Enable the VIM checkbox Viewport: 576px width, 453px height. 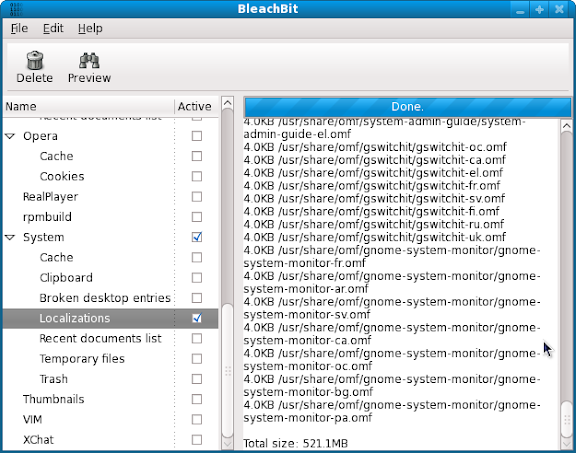point(197,419)
